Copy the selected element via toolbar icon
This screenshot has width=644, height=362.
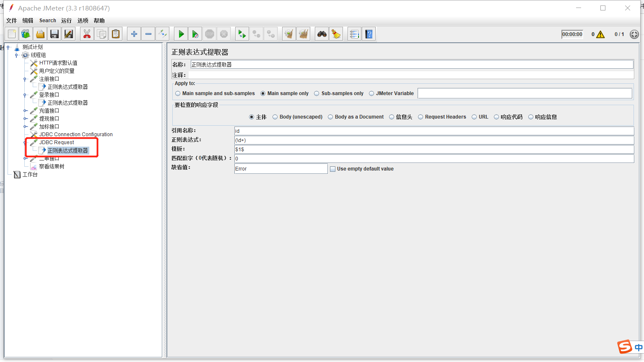click(x=101, y=34)
